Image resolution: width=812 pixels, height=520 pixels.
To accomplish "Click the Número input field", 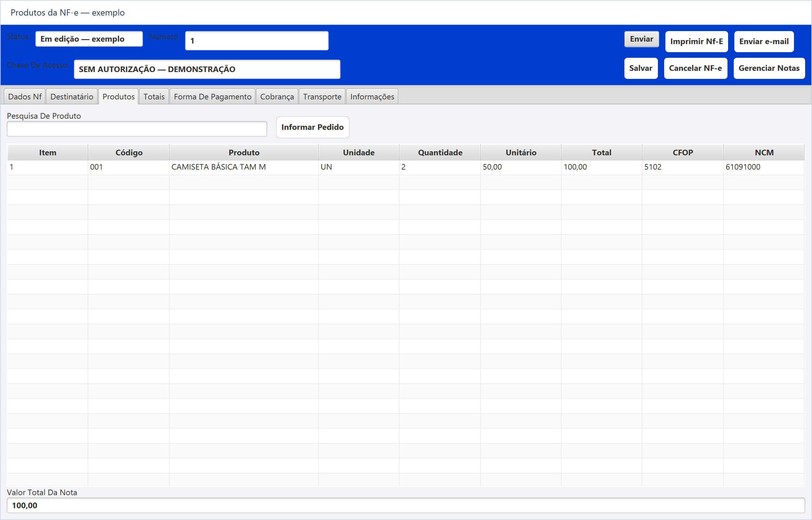I will pyautogui.click(x=257, y=41).
